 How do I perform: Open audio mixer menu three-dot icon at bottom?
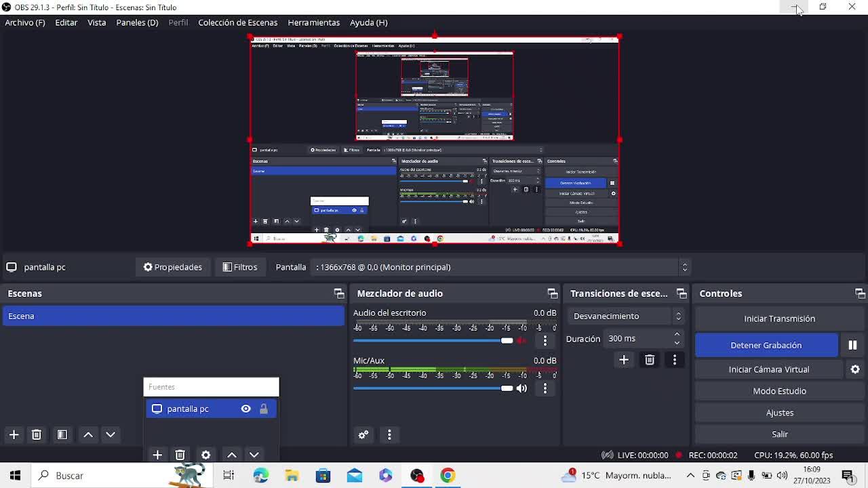pyautogui.click(x=389, y=434)
